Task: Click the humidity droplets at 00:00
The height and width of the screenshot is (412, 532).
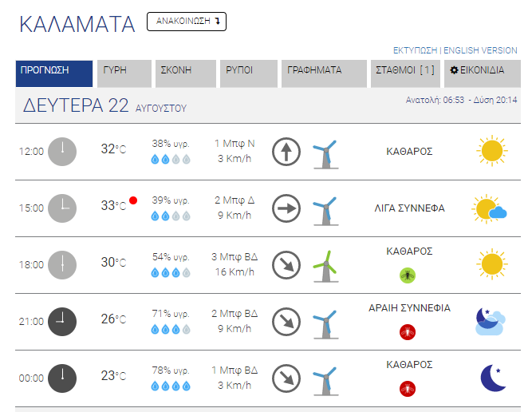Action: tap(171, 386)
